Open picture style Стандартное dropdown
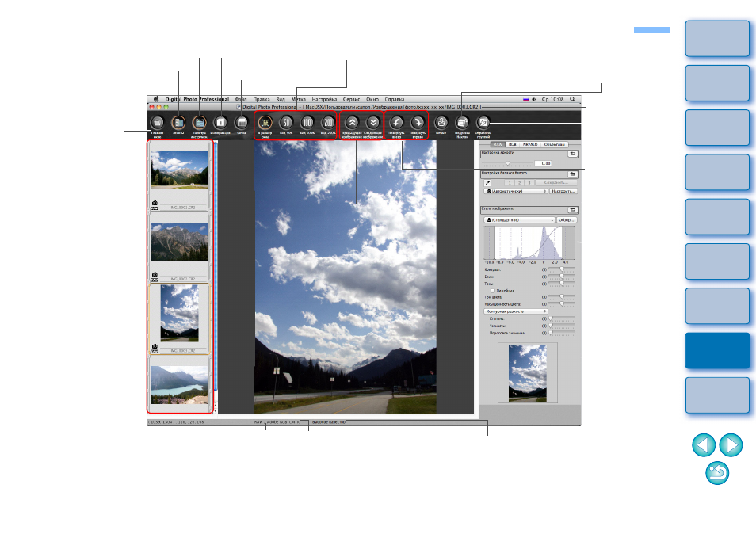The height and width of the screenshot is (534, 756). coord(519,219)
